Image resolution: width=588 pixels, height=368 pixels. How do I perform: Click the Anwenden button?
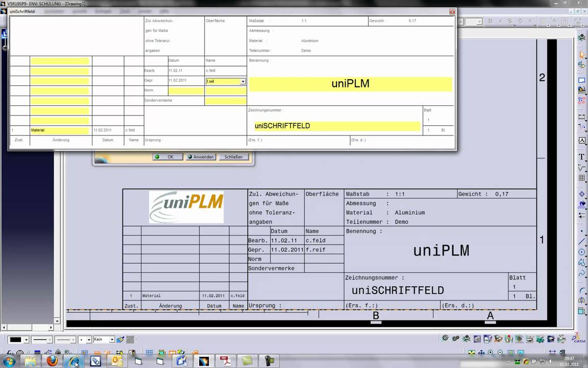(201, 157)
